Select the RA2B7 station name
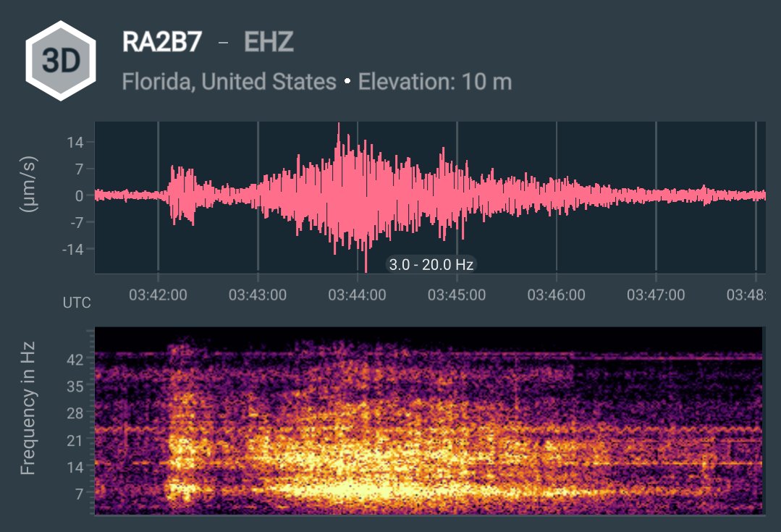Screen dimensions: 781x532 pyautogui.click(x=161, y=42)
